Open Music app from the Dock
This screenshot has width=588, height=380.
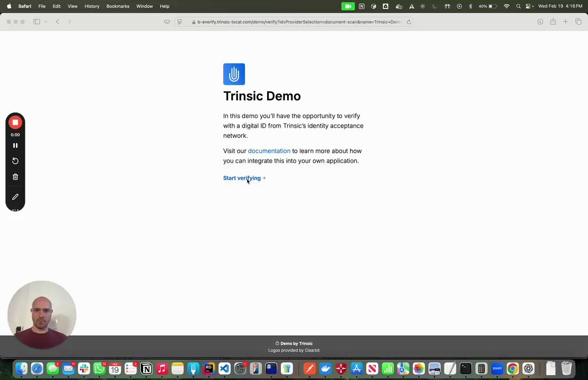162,369
